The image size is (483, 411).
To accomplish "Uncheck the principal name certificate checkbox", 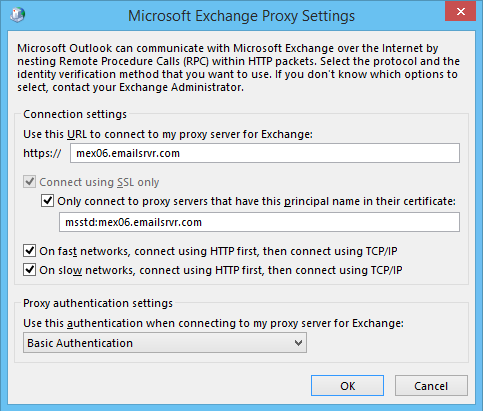I will pyautogui.click(x=47, y=201).
